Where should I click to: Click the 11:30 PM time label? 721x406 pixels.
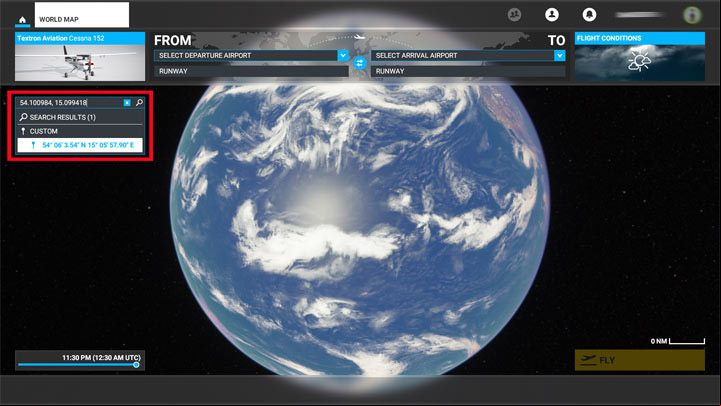(x=101, y=357)
